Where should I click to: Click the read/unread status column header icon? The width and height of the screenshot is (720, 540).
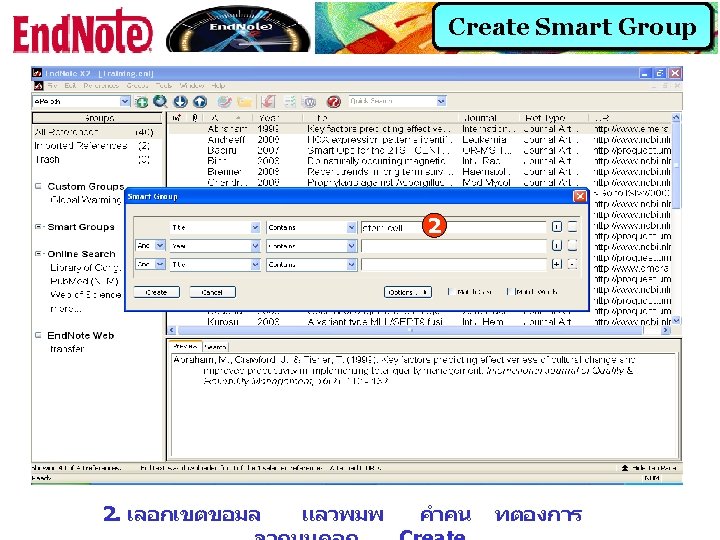click(x=177, y=118)
